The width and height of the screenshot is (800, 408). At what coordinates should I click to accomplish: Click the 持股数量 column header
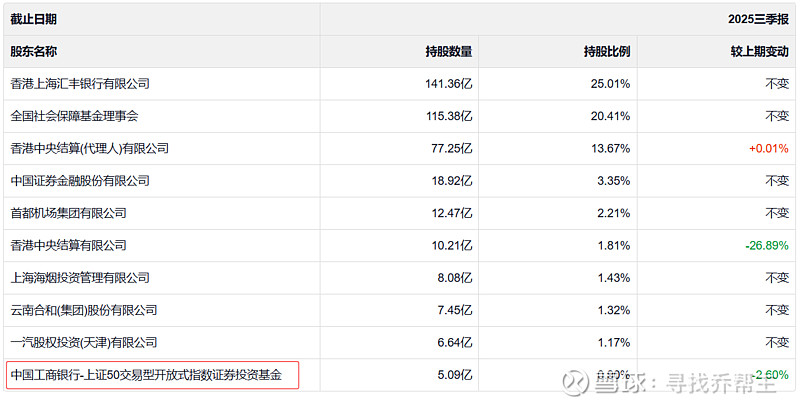coord(449,51)
